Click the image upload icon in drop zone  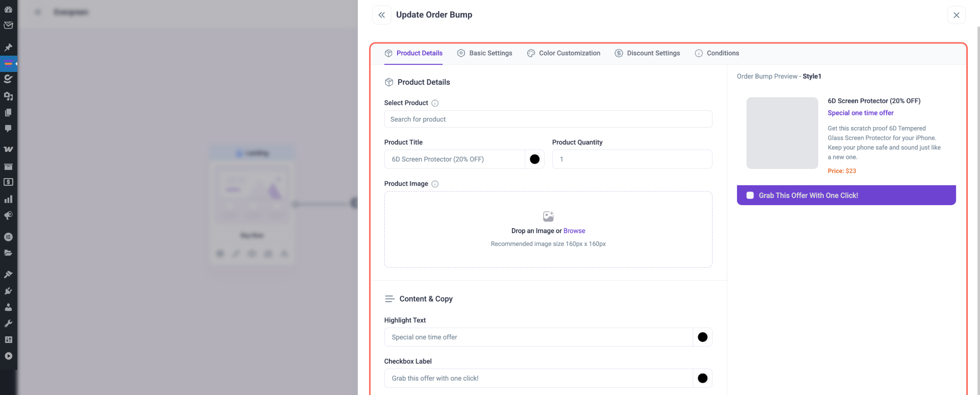(548, 216)
